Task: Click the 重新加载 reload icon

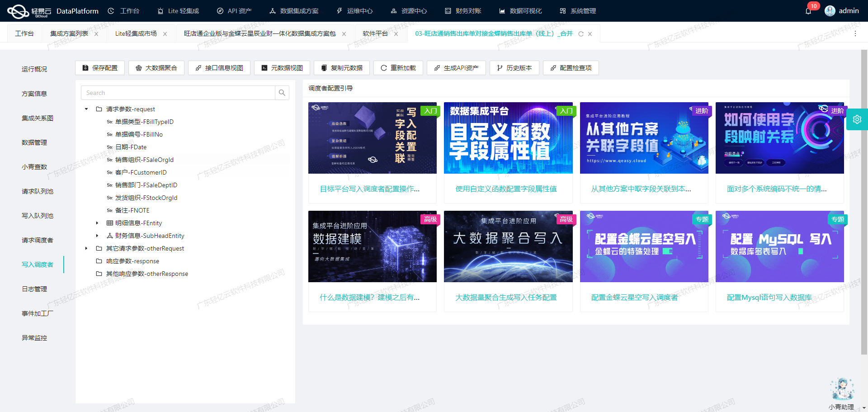Action: point(383,68)
